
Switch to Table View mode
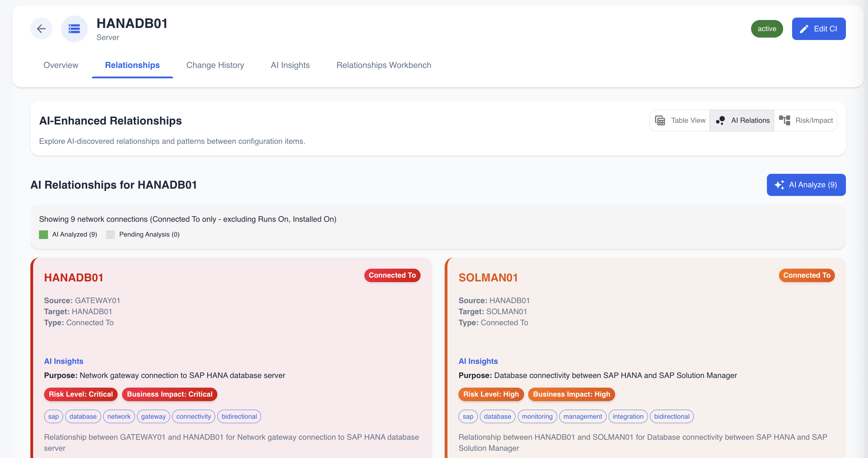coord(688,120)
